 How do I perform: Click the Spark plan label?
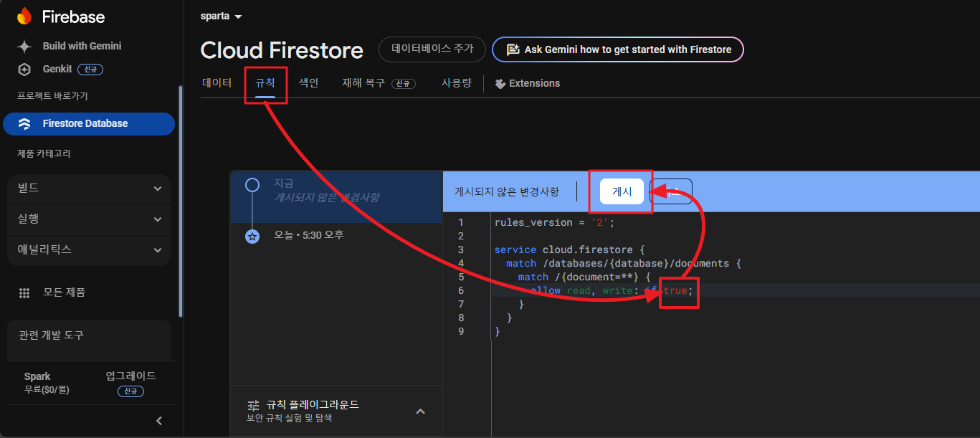[x=37, y=376]
